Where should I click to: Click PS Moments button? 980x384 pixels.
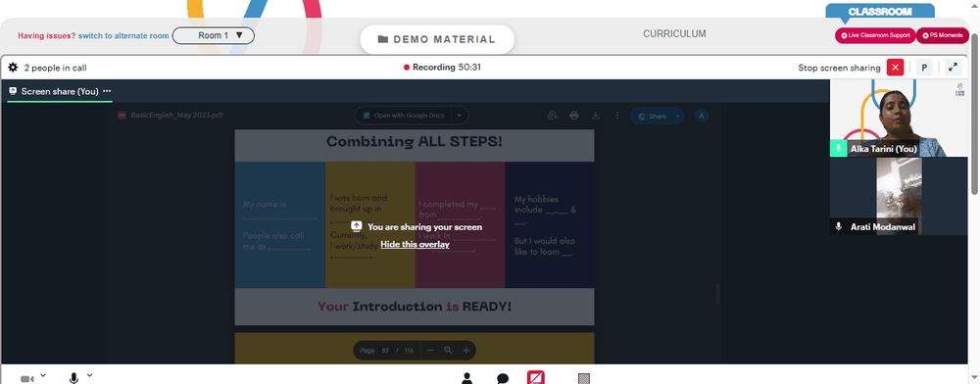[943, 35]
